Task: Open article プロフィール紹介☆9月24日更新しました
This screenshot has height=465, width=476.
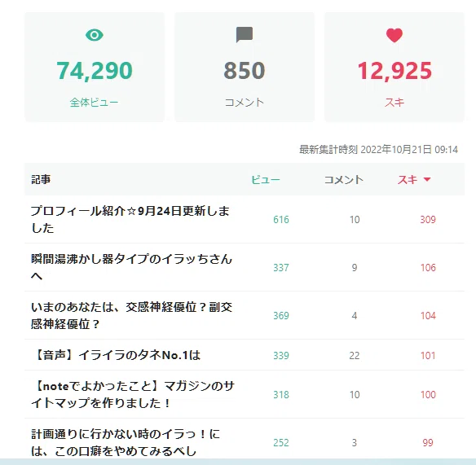Action: pyautogui.click(x=130, y=219)
